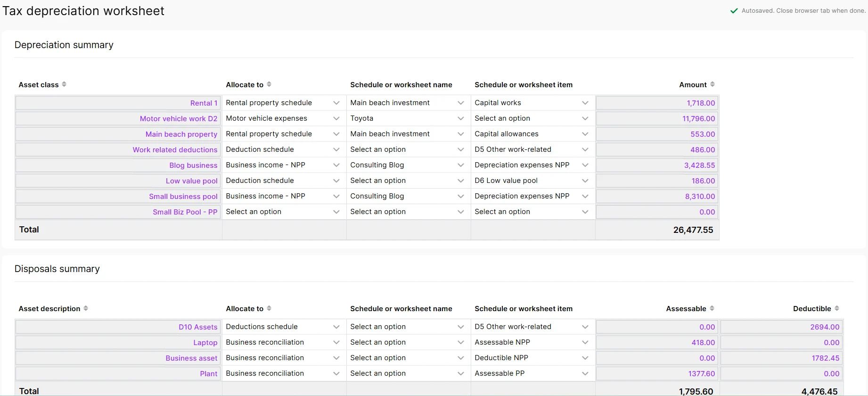Sort disposals by Assessable column
Viewport: 868px width, 396px height.
[x=712, y=308]
